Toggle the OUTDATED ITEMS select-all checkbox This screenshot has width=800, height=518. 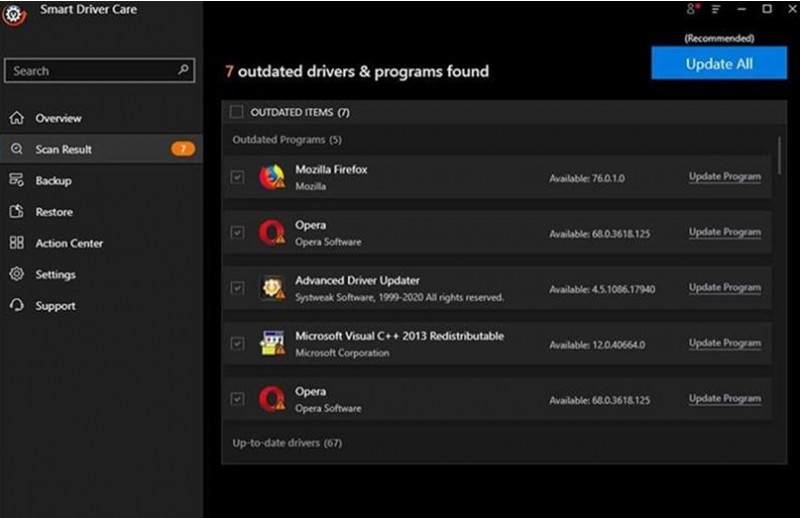pos(237,112)
